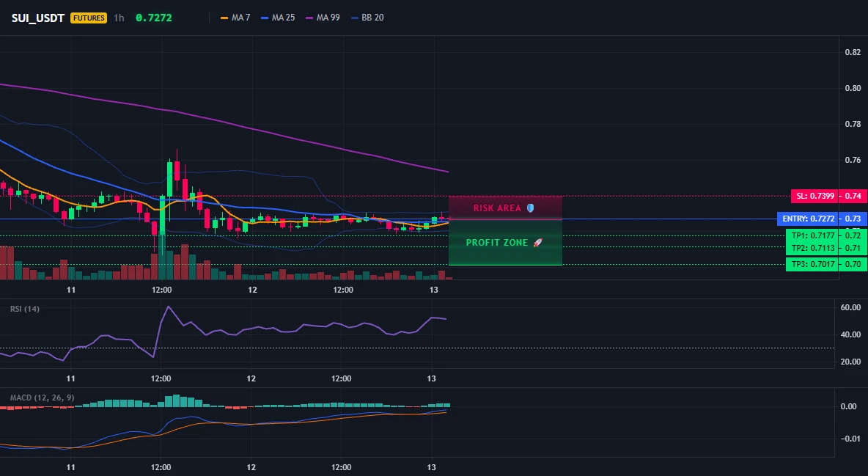Click the rocket icon in PROFIT ZONE
The height and width of the screenshot is (476, 868).
[537, 243]
